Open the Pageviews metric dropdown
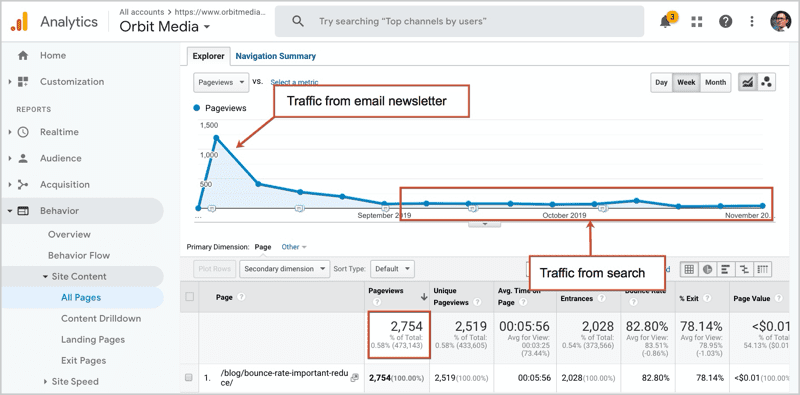The image size is (800, 395). tap(221, 82)
